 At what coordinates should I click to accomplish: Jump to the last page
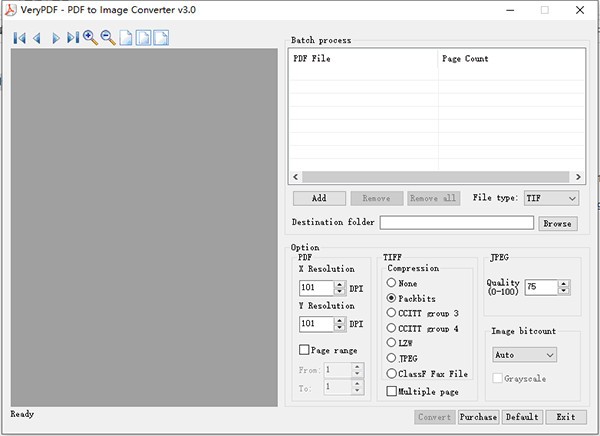73,38
